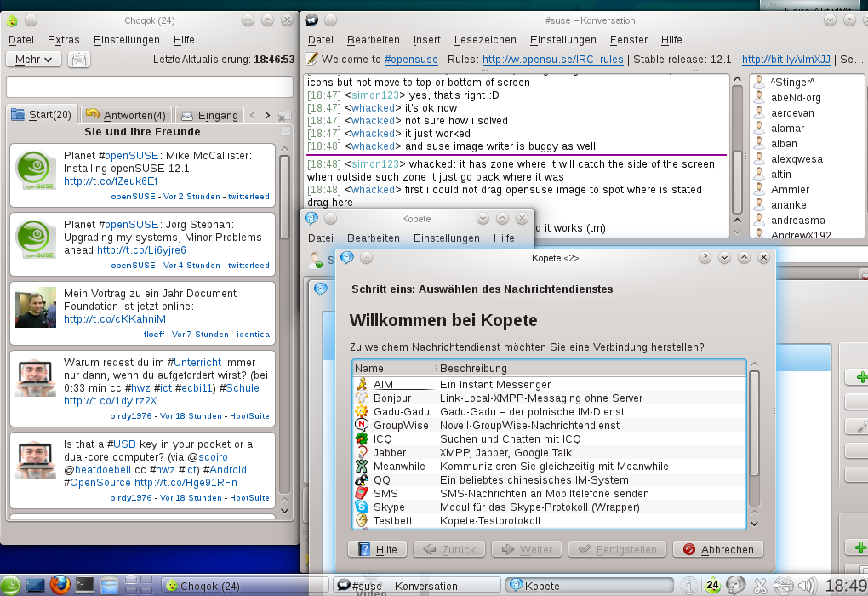This screenshot has height=596, width=868.
Task: Open the Insert menu in Konversation
Action: pos(427,40)
